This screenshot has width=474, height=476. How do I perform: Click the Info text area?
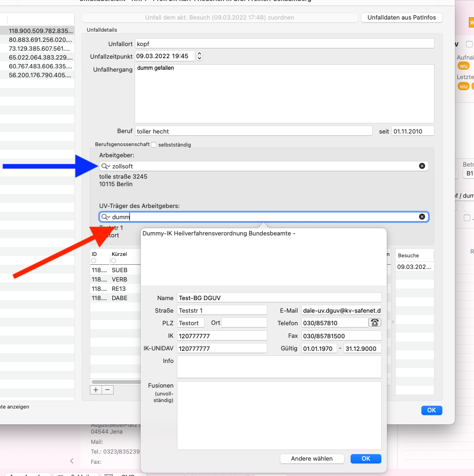[x=279, y=367]
